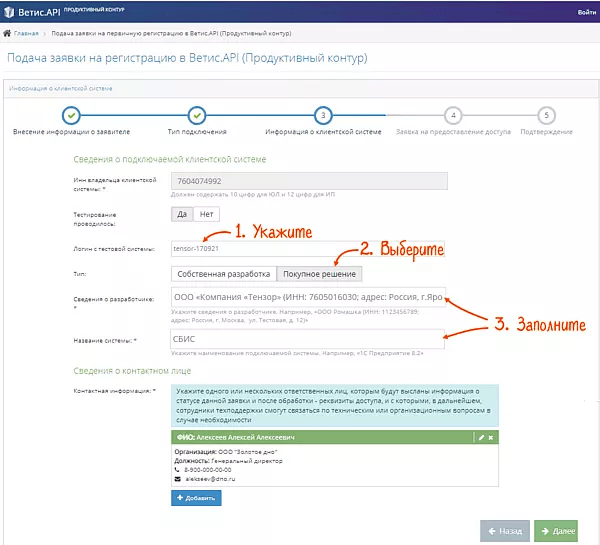Click step 4 circle for access request
This screenshot has height=545, width=600.
click(453, 115)
